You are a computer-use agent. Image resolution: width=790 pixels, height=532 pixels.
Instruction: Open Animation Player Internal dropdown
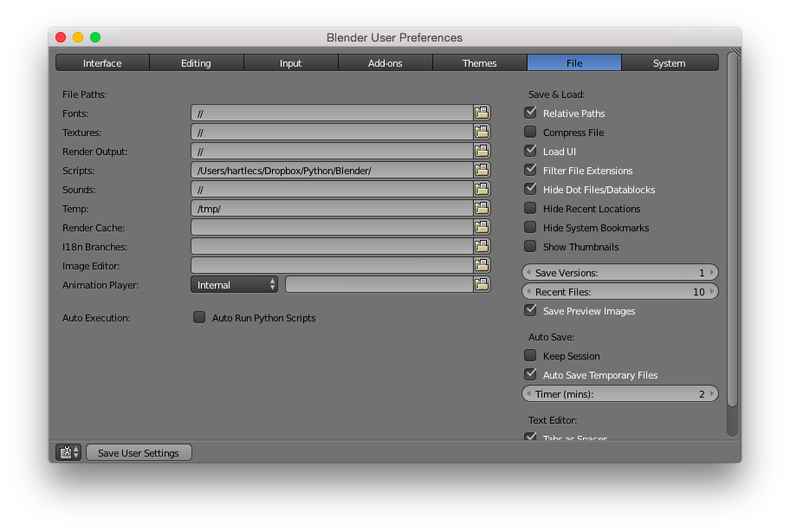click(x=234, y=285)
